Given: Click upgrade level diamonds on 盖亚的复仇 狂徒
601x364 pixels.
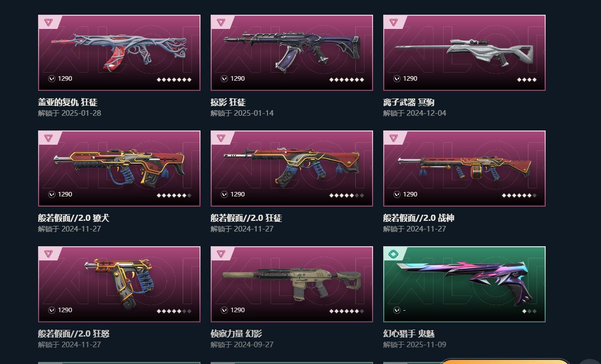Looking at the screenshot, I should tap(174, 80).
